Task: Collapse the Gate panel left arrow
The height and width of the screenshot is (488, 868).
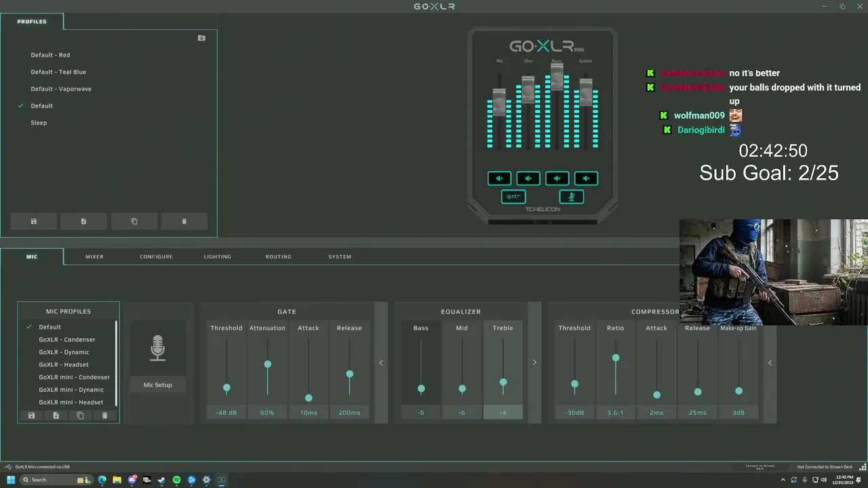Action: click(381, 363)
